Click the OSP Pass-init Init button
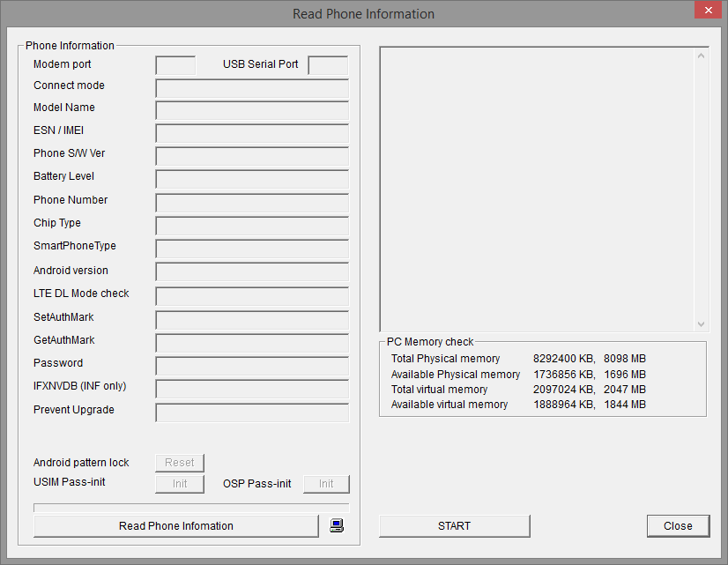 pyautogui.click(x=326, y=484)
